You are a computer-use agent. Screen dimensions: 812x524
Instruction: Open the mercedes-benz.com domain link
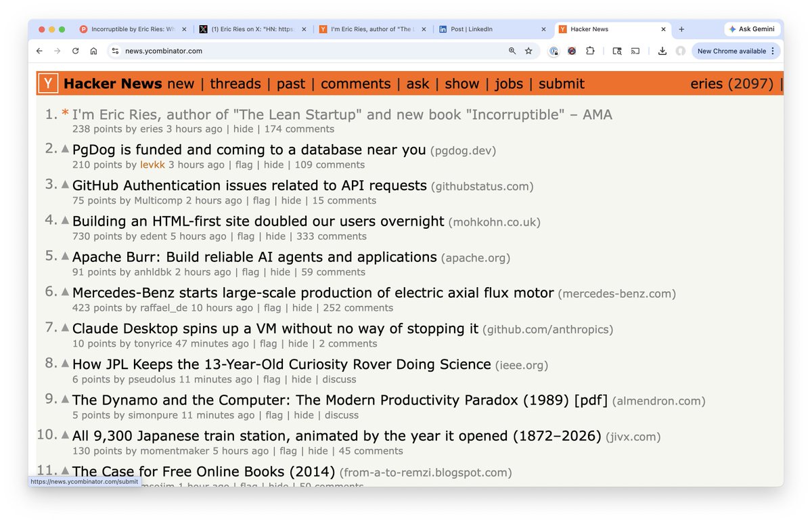616,294
